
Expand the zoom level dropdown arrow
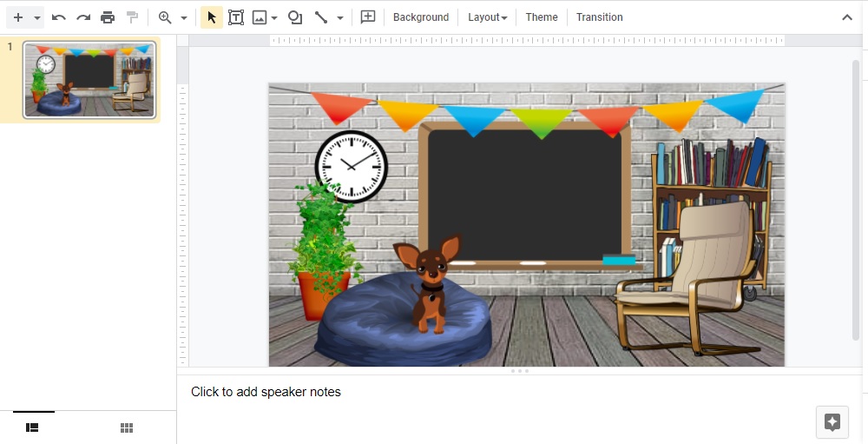[184, 18]
